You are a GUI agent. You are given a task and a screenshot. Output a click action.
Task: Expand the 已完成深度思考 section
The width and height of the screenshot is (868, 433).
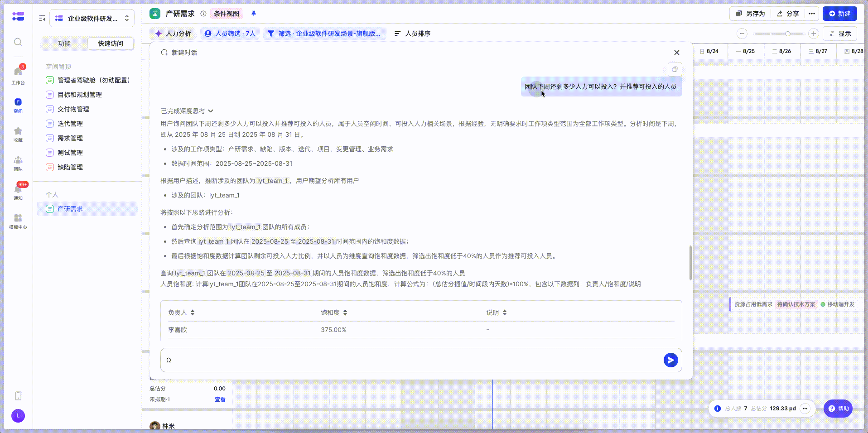[187, 111]
